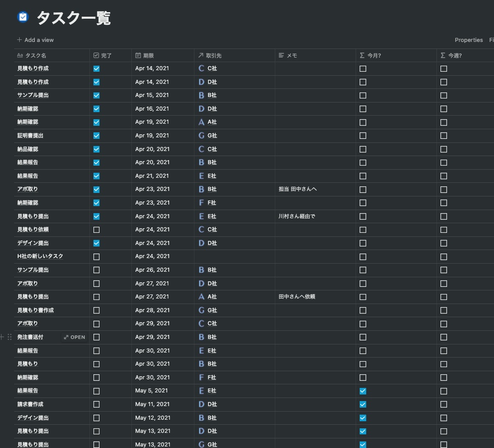Click OPEN button on 発注書送付 row
This screenshot has width=494, height=448.
point(74,337)
